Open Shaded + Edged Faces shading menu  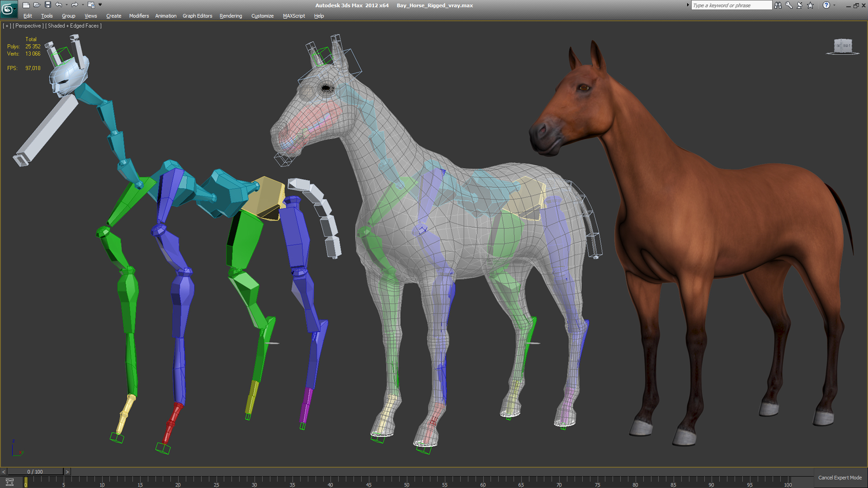73,26
